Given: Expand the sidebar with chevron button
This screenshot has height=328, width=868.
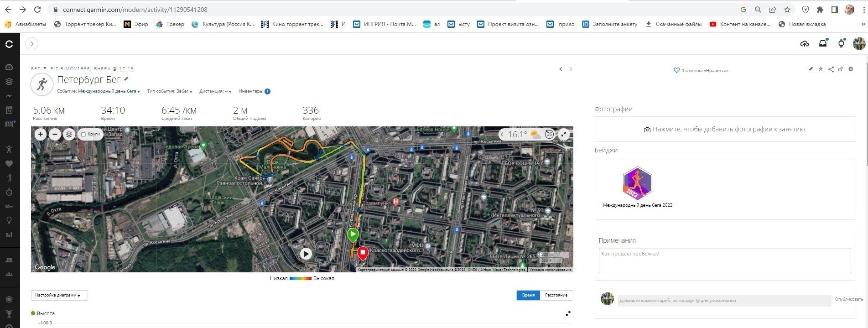Looking at the screenshot, I should tap(32, 44).
